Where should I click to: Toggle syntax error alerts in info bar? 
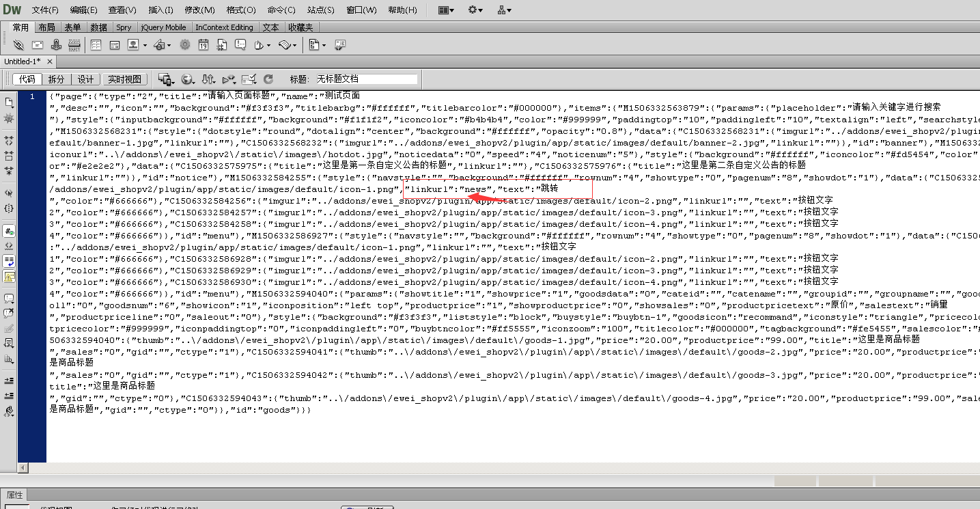coord(9,277)
